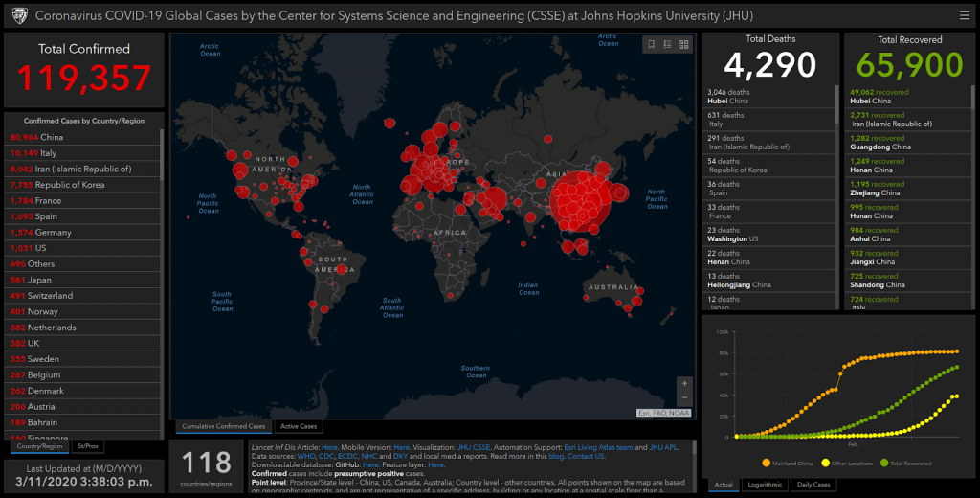Click '23 deaths Washington US' entry
Viewport: 980px width, 498px height.
click(x=768, y=235)
